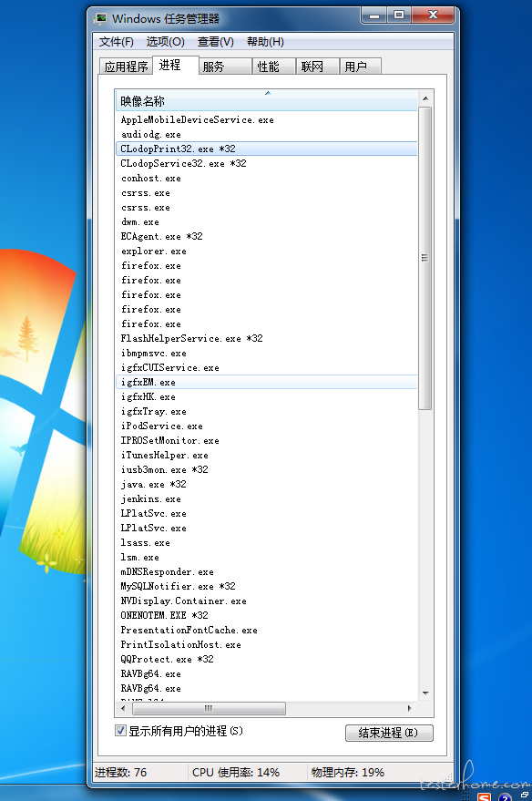The width and height of the screenshot is (532, 801).
Task: Click the vertical scrollbar thumb
Action: pyautogui.click(x=425, y=258)
